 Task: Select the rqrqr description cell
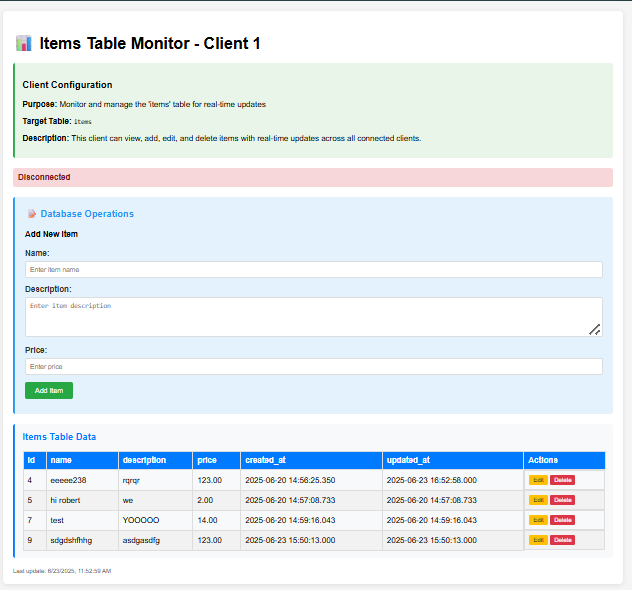click(155, 480)
